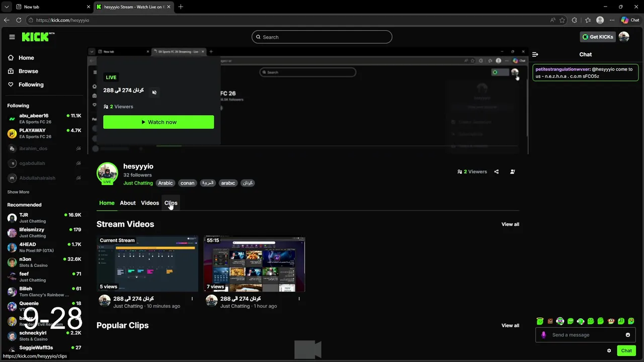Open the Current Stream video thumbnail
This screenshot has height=362, width=644.
click(x=147, y=263)
